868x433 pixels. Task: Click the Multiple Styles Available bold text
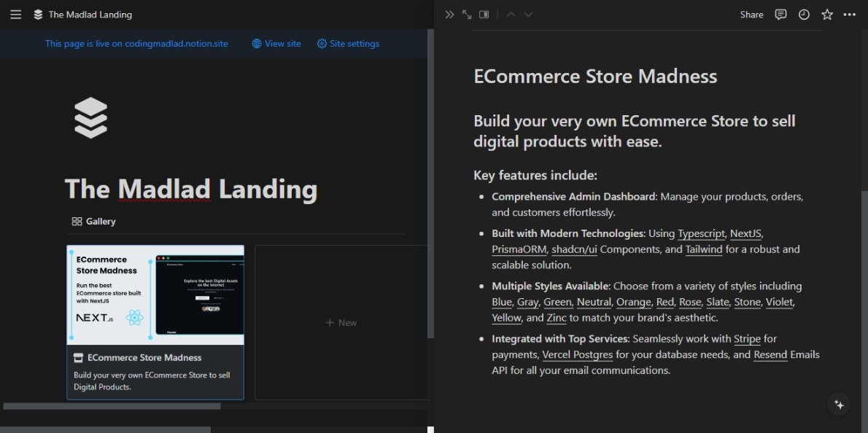550,286
